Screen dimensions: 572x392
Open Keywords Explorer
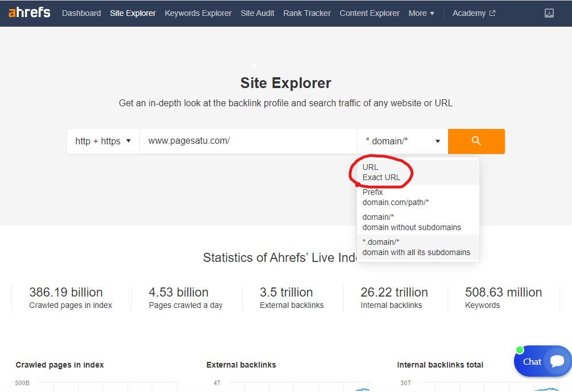198,13
